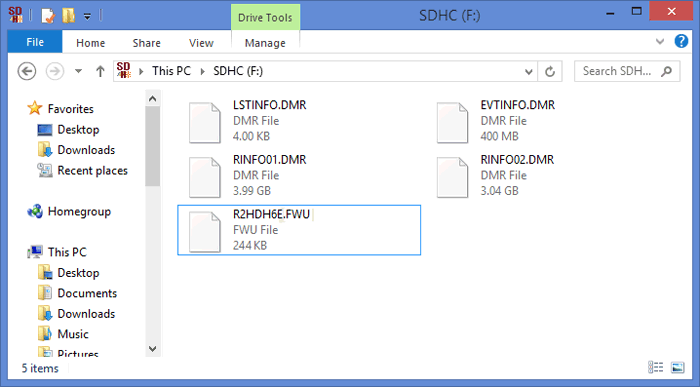Open the Customize Quick Access Toolbar dropdown
The image size is (700, 387).
[x=87, y=17]
